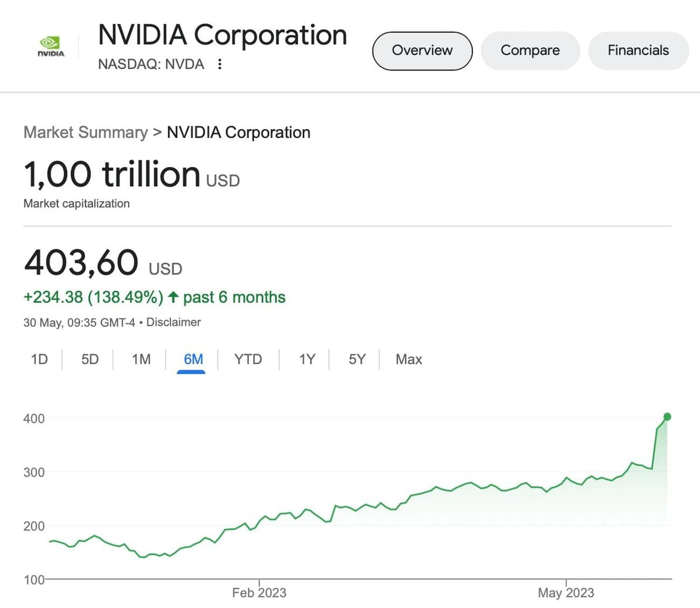Screen dimensions: 700x608
Task: Switch to the Compare view
Action: tap(530, 50)
